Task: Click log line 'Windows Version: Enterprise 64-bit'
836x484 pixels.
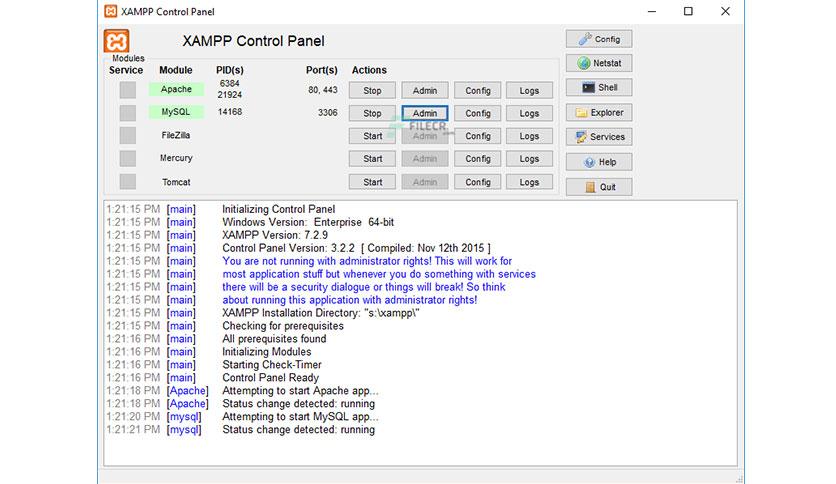Action: pos(308,222)
